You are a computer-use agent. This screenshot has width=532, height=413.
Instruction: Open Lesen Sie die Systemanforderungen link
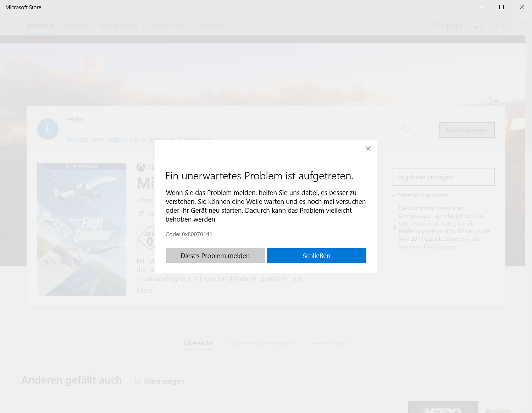tap(439, 243)
